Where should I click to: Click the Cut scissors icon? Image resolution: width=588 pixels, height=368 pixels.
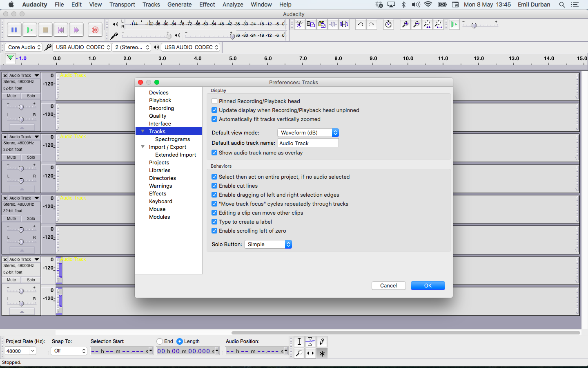click(x=299, y=25)
